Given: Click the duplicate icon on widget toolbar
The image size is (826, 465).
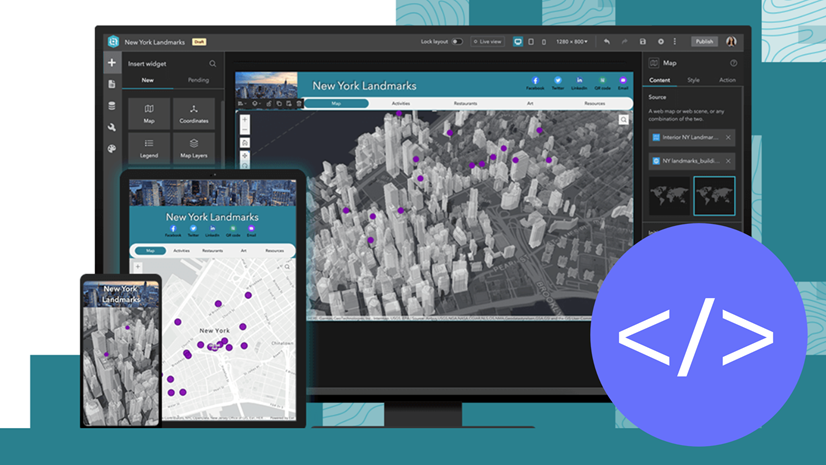Looking at the screenshot, I should tap(279, 104).
